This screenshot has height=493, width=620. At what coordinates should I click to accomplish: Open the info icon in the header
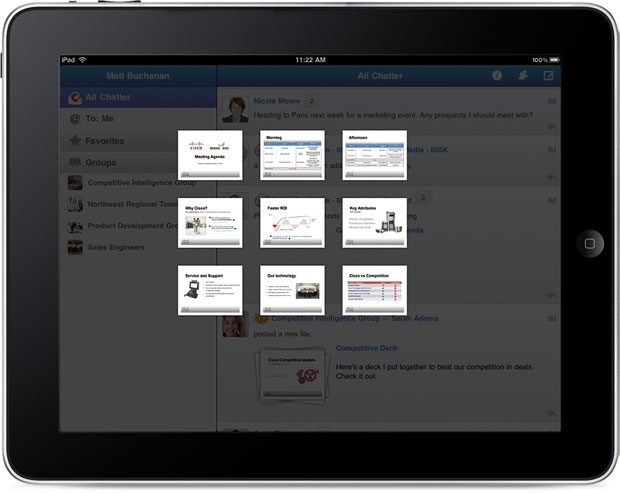coord(497,76)
